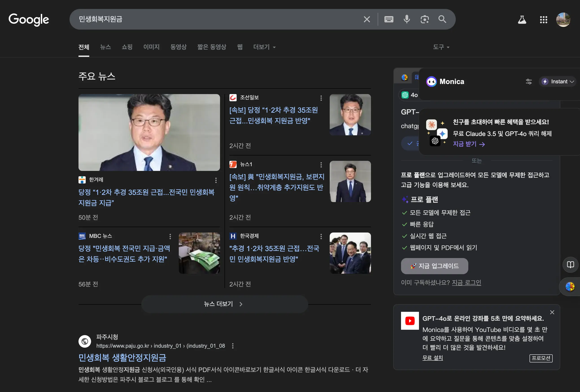
Task: Click 지금 업그레이드 button
Action: click(x=434, y=266)
